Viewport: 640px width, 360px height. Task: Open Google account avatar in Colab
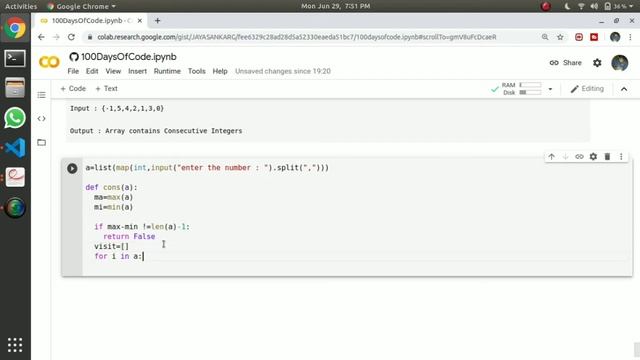click(x=620, y=63)
